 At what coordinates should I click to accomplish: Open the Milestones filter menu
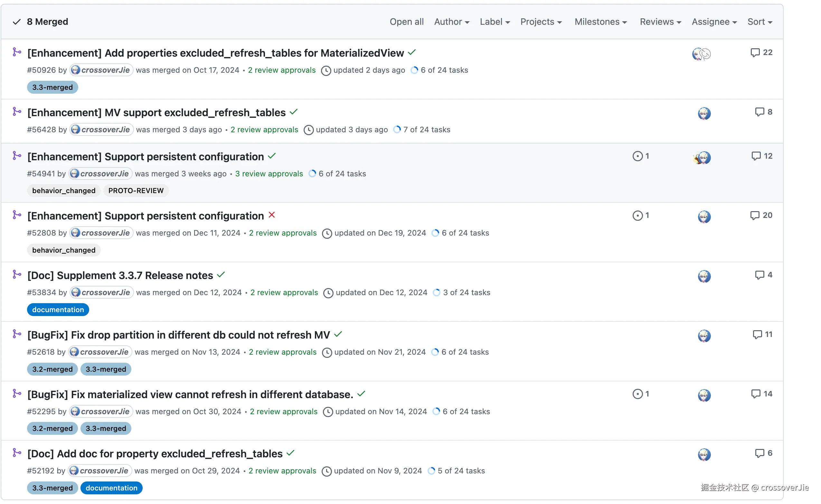[600, 22]
